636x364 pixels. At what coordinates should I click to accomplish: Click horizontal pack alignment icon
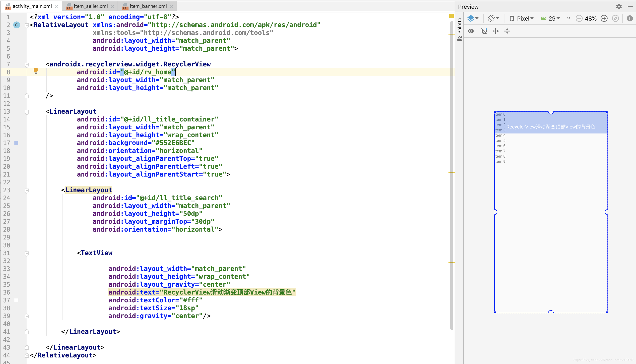(x=495, y=31)
